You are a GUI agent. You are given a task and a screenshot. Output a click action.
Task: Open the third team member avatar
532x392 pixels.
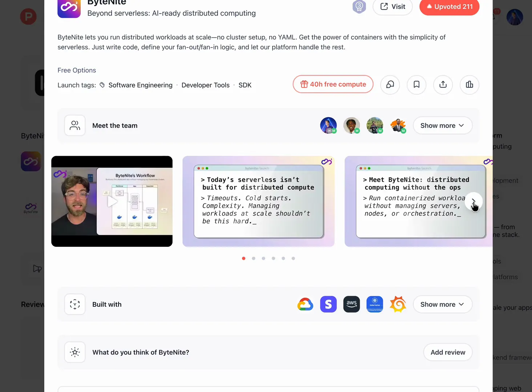click(375, 126)
